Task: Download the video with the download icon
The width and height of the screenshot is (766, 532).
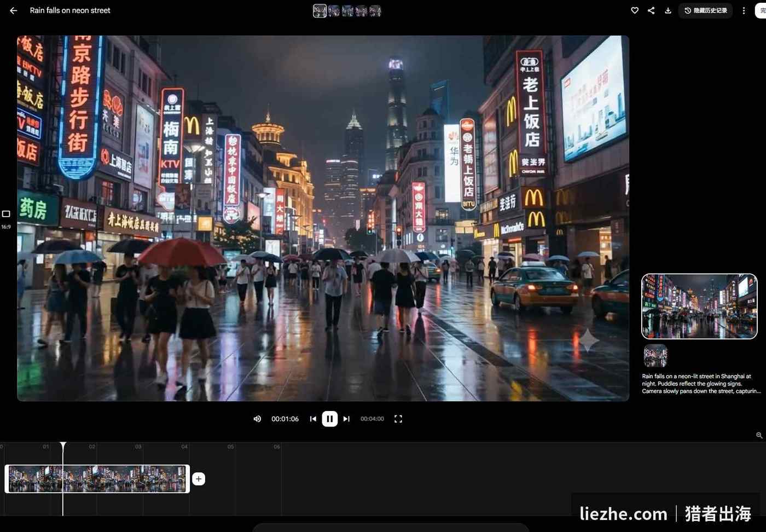Action: coord(668,10)
